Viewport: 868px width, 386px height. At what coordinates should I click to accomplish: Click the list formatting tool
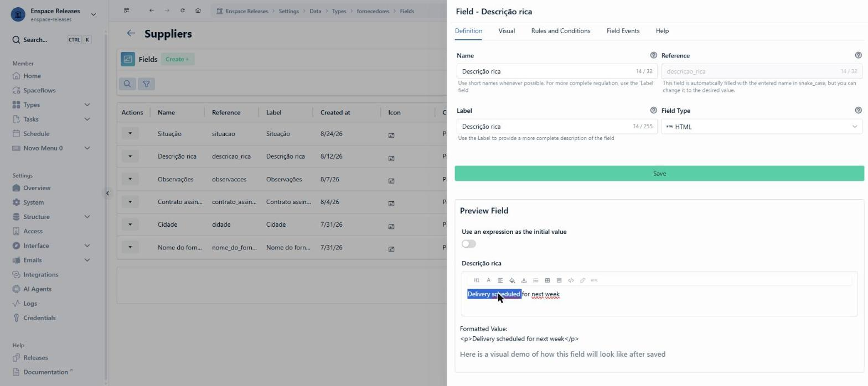point(535,280)
